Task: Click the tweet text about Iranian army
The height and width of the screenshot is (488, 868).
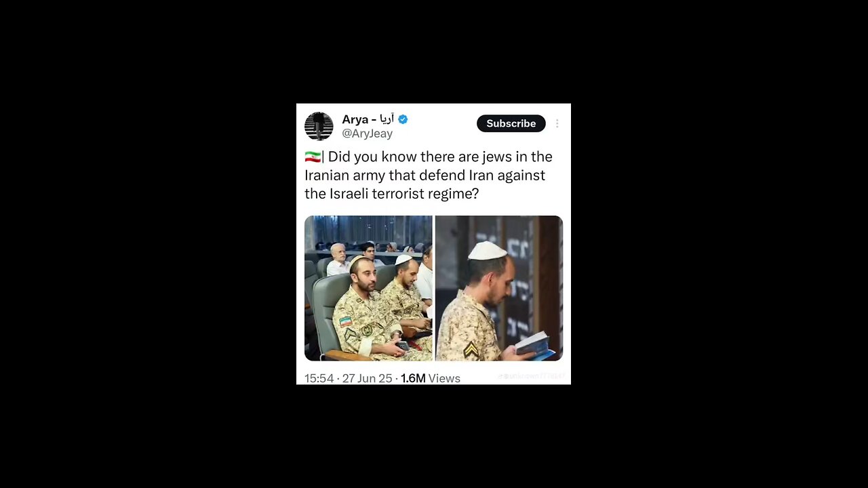Action: point(429,175)
